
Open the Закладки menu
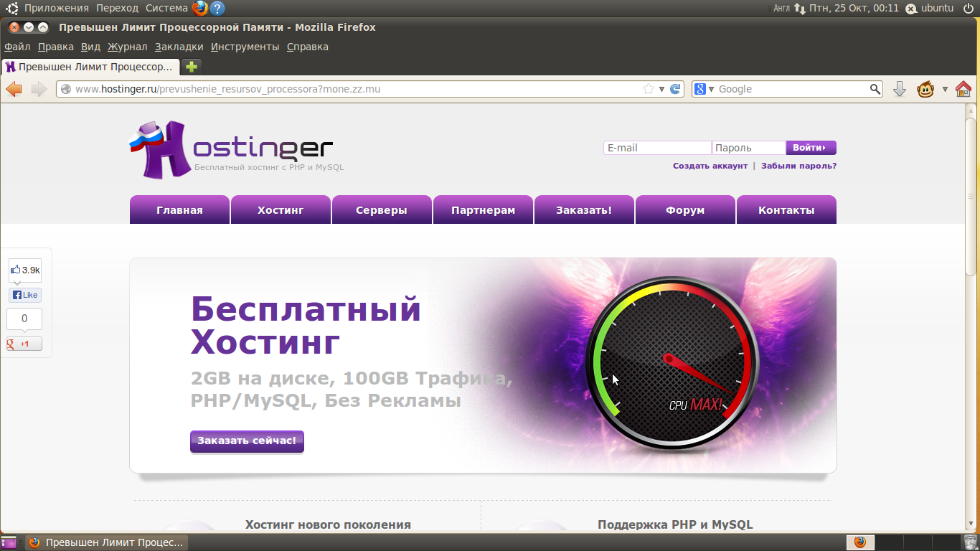click(x=179, y=47)
